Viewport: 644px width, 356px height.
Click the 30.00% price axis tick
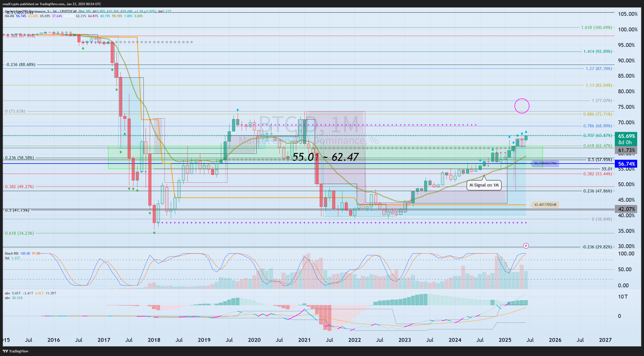pyautogui.click(x=626, y=246)
